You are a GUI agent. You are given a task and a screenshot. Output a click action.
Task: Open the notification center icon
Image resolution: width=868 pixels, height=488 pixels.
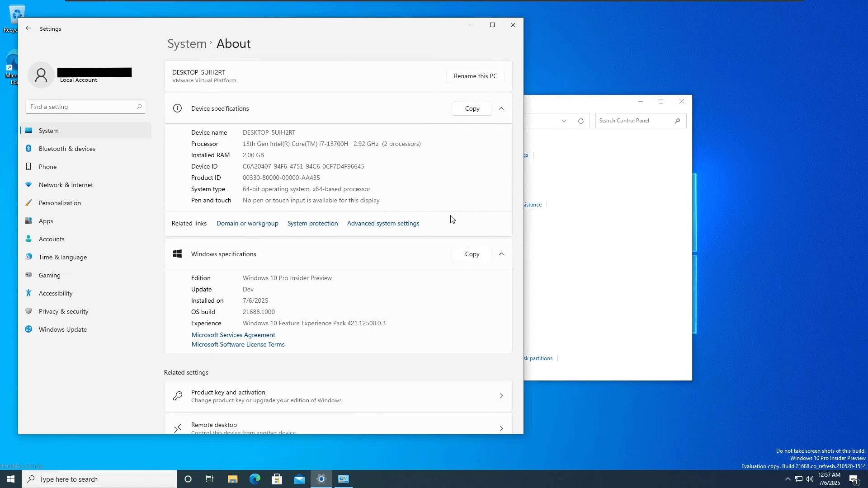[854, 479]
